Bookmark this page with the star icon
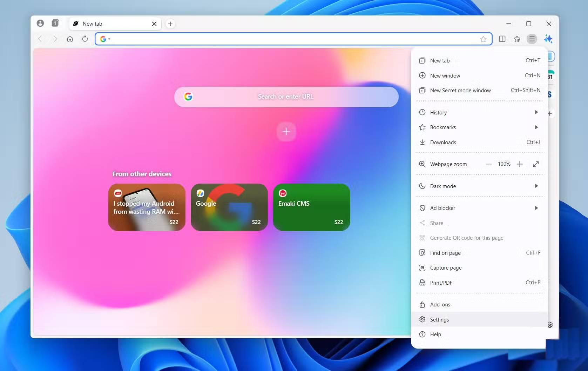 coord(484,39)
